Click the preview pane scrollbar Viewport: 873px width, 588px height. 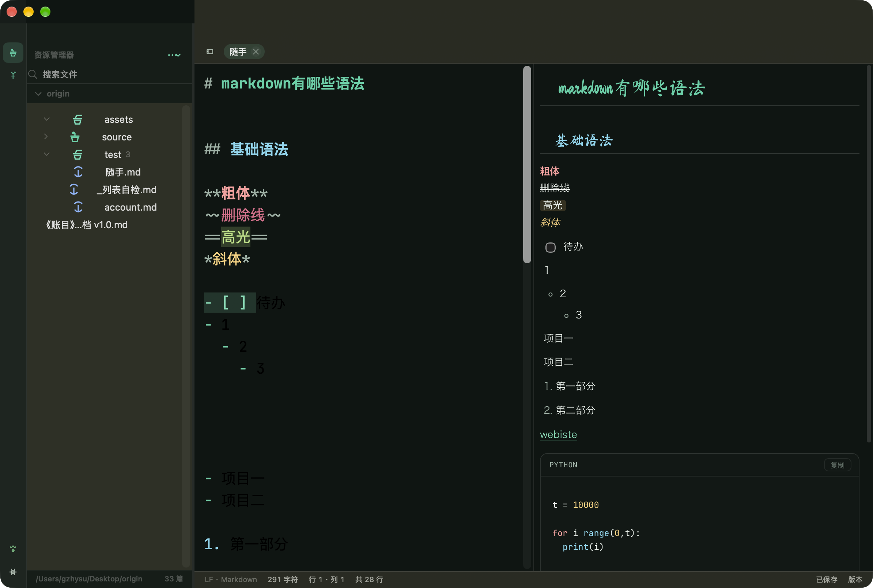click(x=869, y=254)
